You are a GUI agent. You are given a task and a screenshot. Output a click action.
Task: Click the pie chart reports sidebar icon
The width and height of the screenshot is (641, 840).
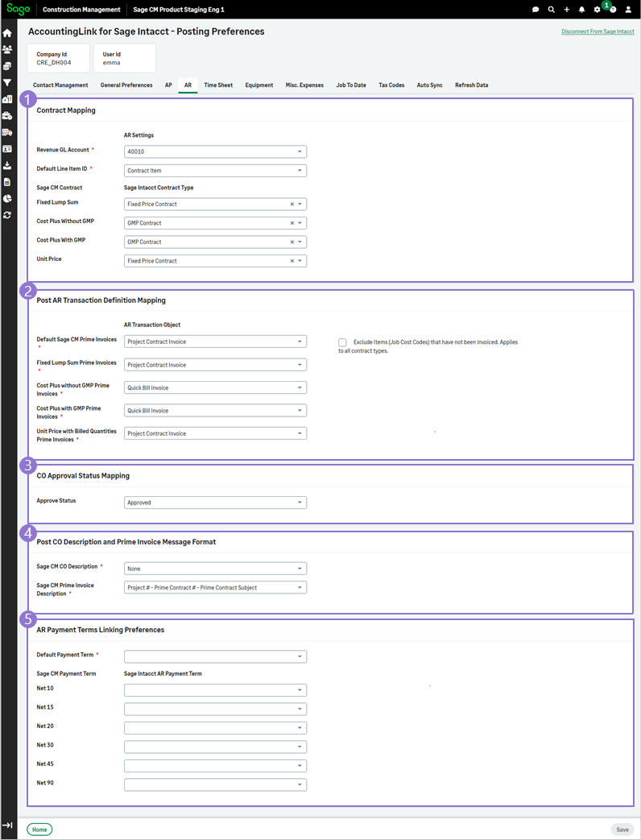[7, 199]
